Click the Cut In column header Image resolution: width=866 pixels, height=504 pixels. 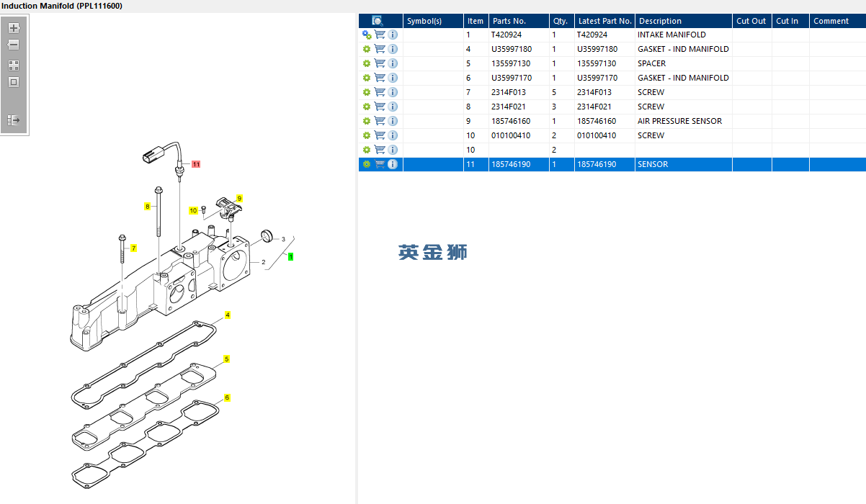pos(791,21)
